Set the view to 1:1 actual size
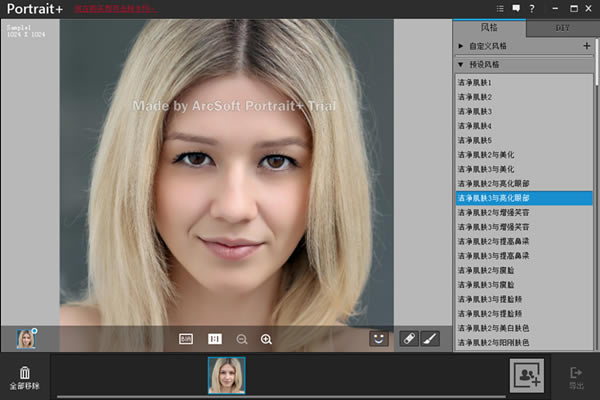Viewport: 600px width, 400px height. 215,339
